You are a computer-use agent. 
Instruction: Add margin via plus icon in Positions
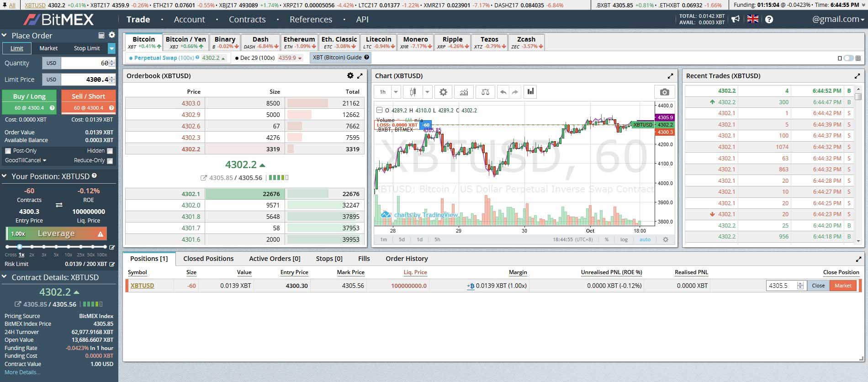(x=470, y=286)
